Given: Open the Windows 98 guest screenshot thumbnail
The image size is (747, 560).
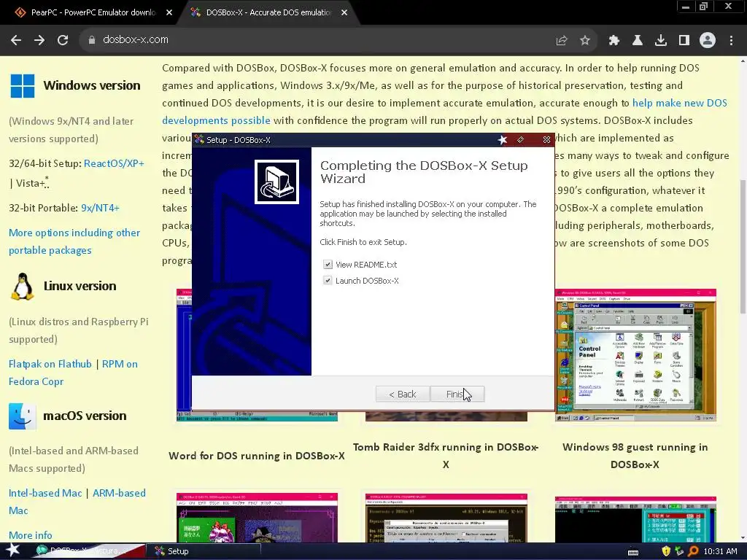Looking at the screenshot, I should click(635, 355).
